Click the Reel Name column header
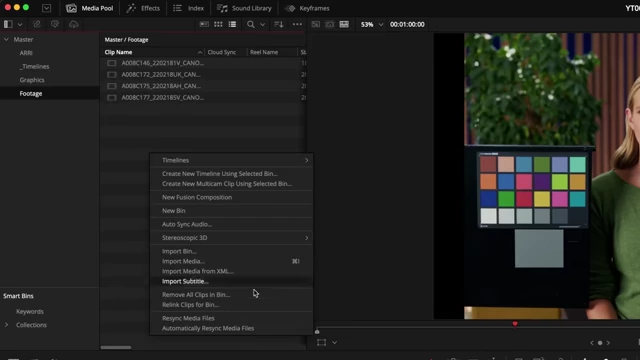This screenshot has height=360, width=640. (264, 52)
